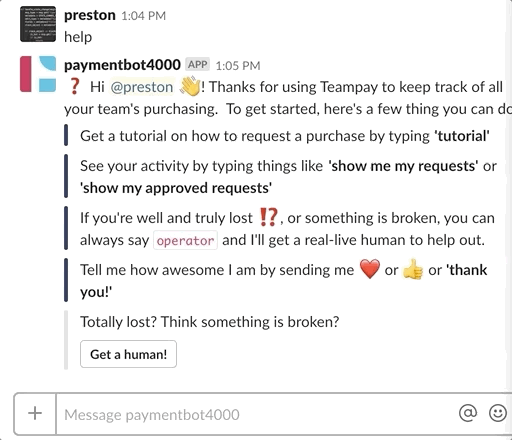
Task: Focus the Message paymentbot4000 input field
Action: (x=257, y=414)
